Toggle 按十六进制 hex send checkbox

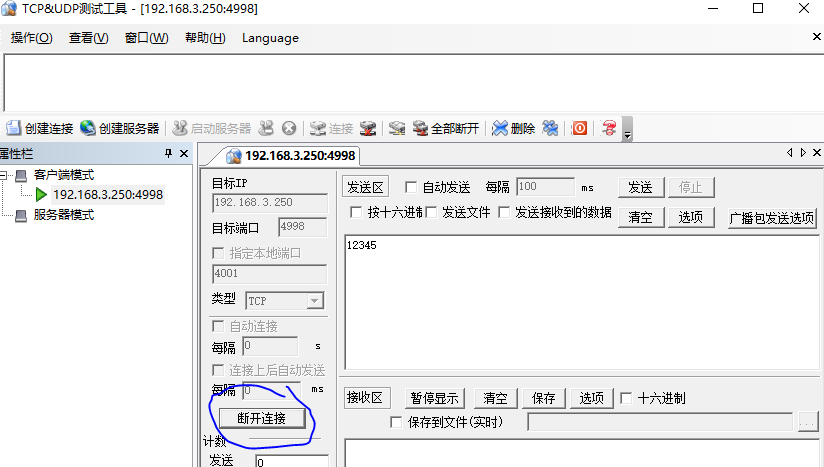[x=356, y=212]
